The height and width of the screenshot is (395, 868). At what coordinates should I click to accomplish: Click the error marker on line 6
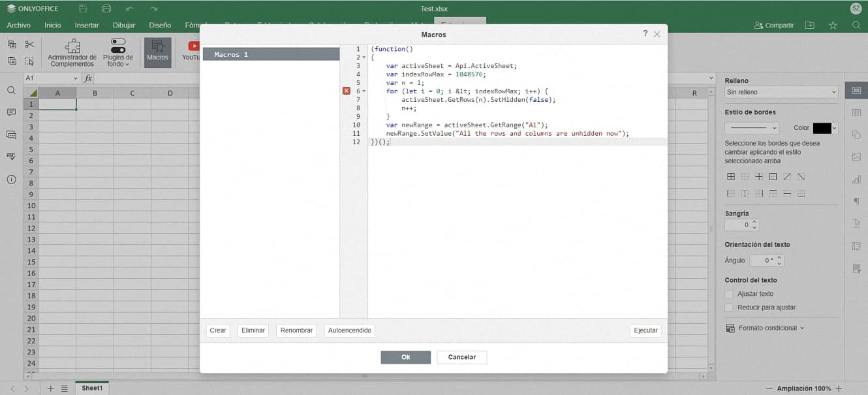click(x=347, y=91)
